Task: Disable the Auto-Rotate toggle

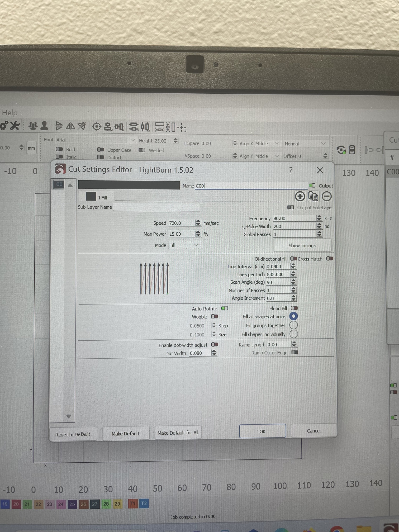Action: [225, 308]
